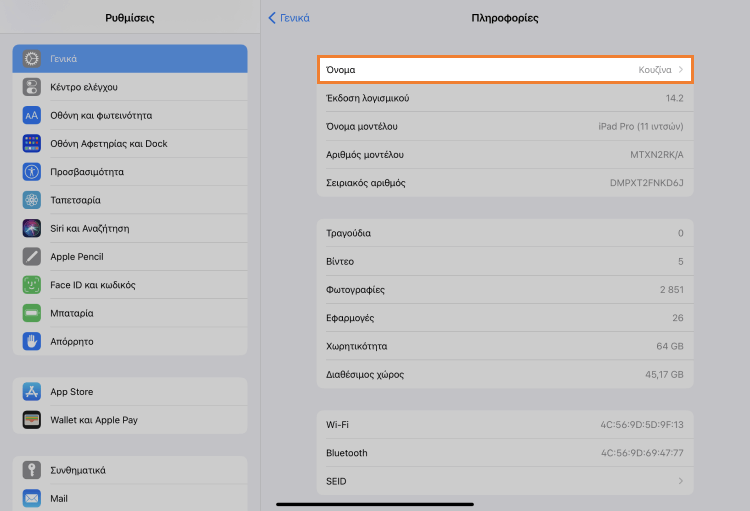Expand the Όνομα row chevron
The image size is (750, 511).
[x=681, y=70]
